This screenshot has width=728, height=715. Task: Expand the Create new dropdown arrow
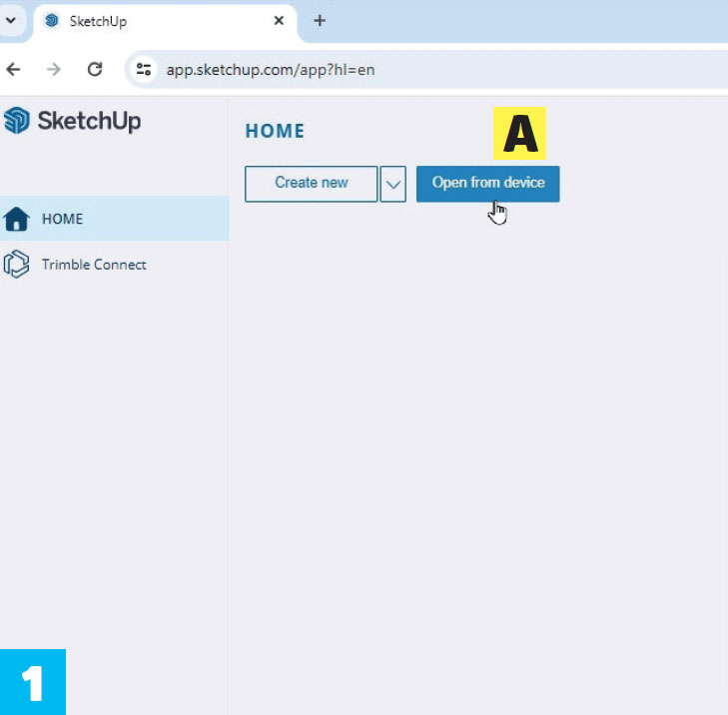pos(393,184)
